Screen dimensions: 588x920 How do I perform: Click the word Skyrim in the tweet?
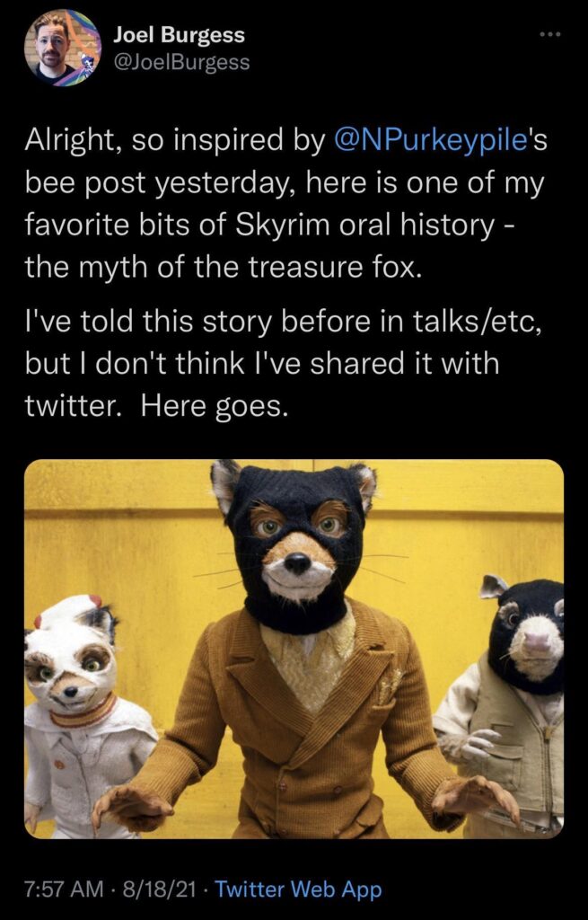pos(280,226)
